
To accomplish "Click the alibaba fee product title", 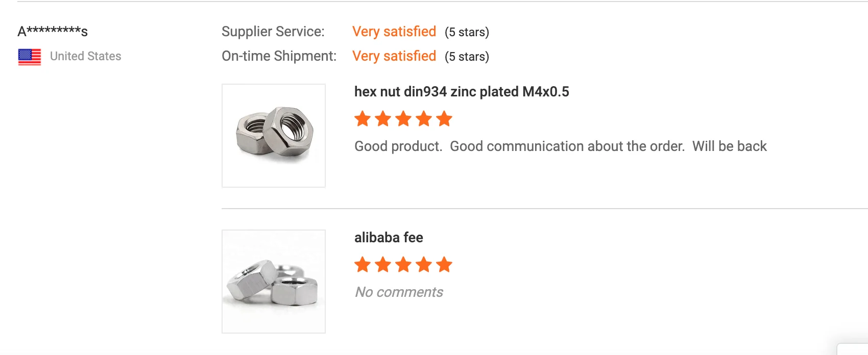I will [389, 238].
